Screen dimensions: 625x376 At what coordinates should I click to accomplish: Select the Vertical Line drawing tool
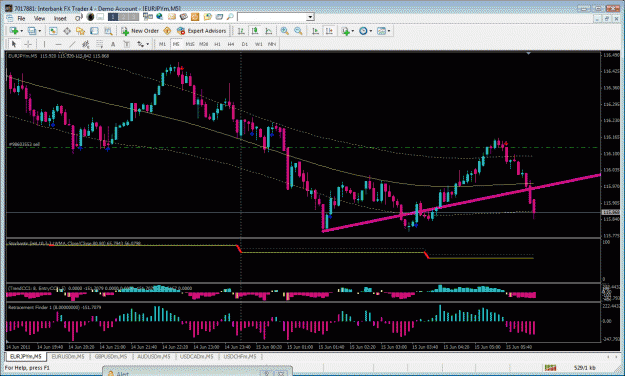pos(44,44)
